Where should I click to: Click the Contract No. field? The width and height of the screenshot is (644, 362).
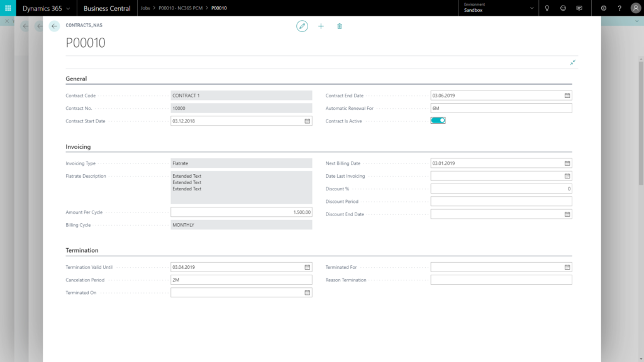click(x=241, y=108)
